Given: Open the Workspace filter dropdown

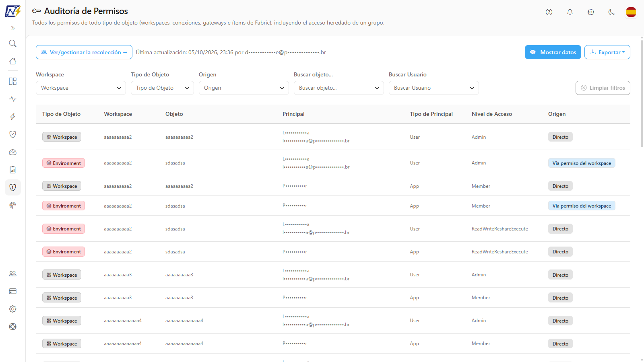Looking at the screenshot, I should point(81,88).
